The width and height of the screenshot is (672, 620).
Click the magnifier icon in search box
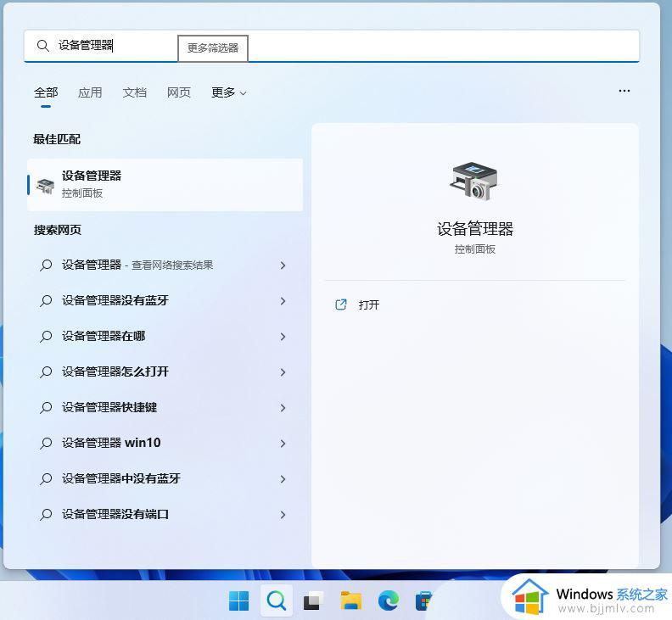click(43, 46)
